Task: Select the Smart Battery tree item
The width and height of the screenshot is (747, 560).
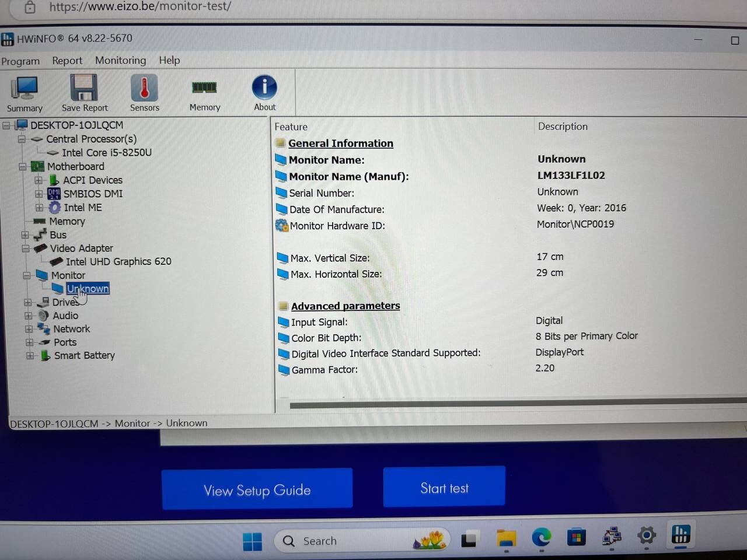Action: pyautogui.click(x=84, y=355)
